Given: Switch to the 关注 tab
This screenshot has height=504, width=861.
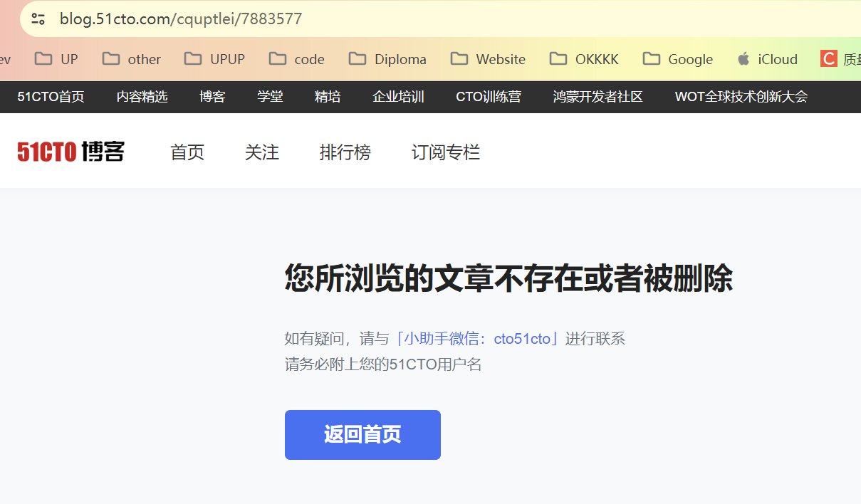Looking at the screenshot, I should (262, 152).
